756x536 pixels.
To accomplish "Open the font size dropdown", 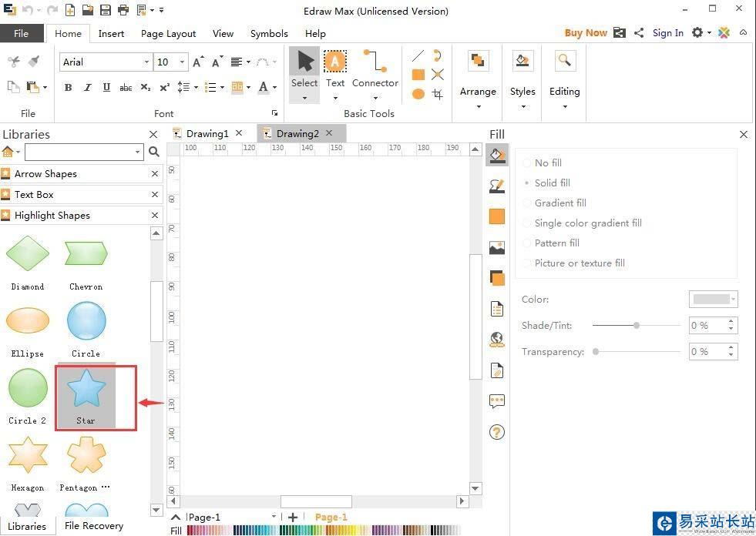I will [x=183, y=62].
